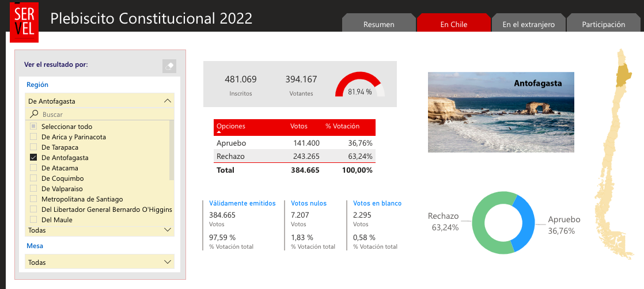Check the De Tarapaca region
Image resolution: width=644 pixels, height=289 pixels.
(33, 147)
